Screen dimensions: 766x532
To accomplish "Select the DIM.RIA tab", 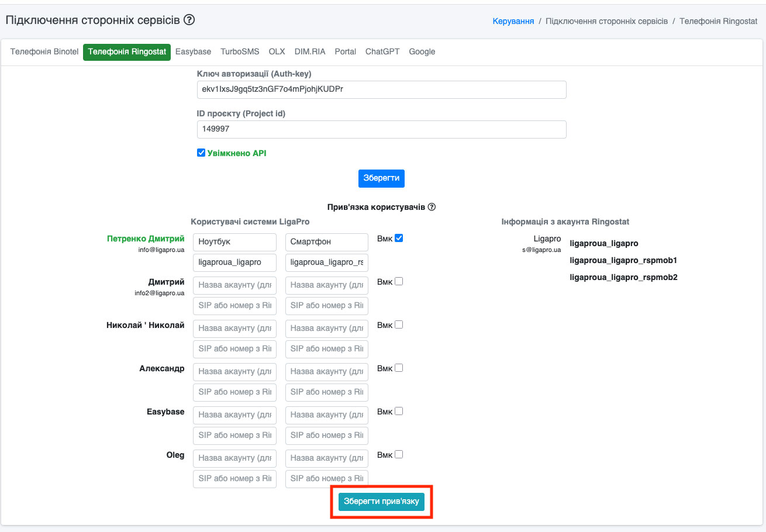I will coord(310,51).
